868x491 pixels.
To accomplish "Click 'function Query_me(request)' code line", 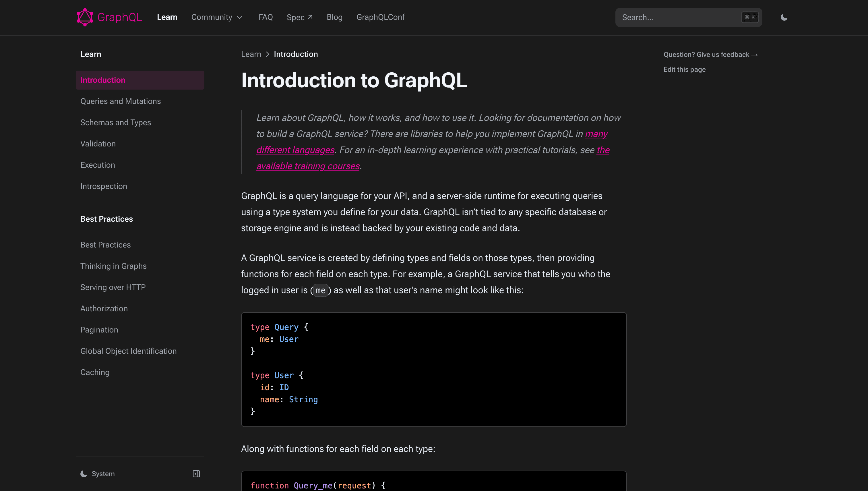I will [318, 486].
